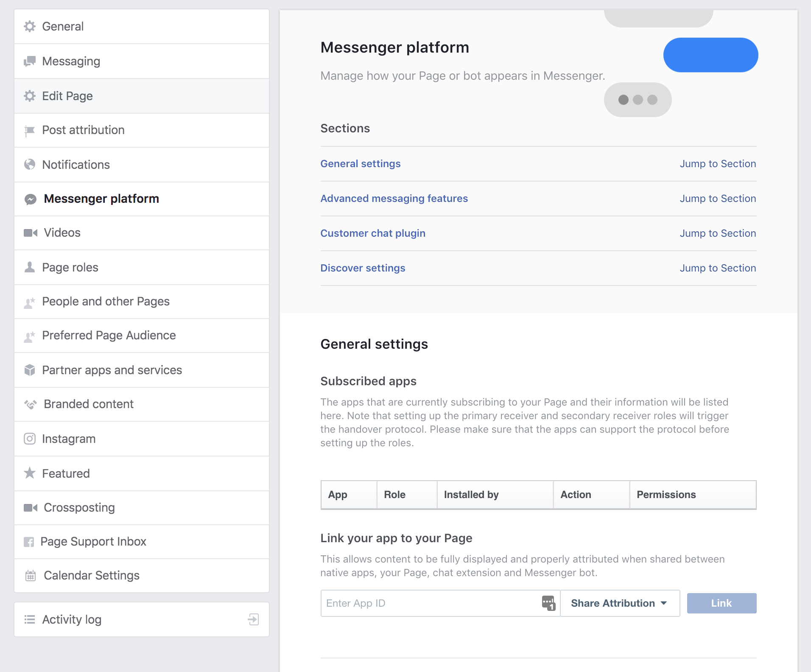This screenshot has height=672, width=811.
Task: Go to Edit Page settings
Action: point(142,96)
